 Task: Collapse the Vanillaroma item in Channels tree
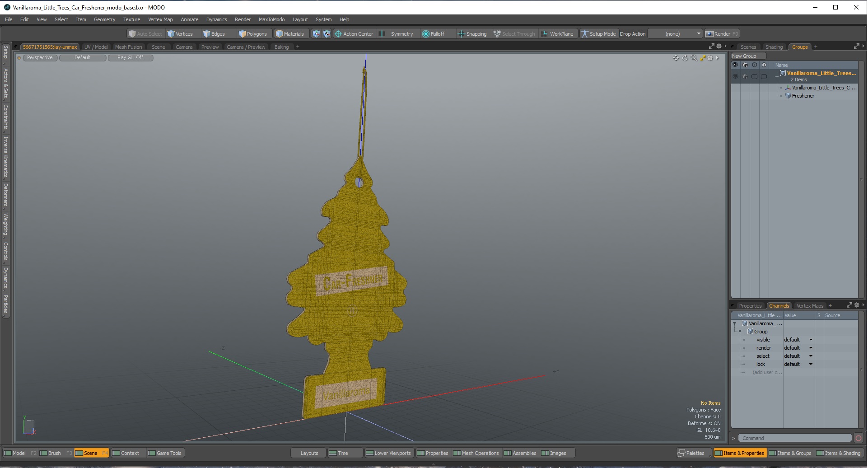point(735,323)
